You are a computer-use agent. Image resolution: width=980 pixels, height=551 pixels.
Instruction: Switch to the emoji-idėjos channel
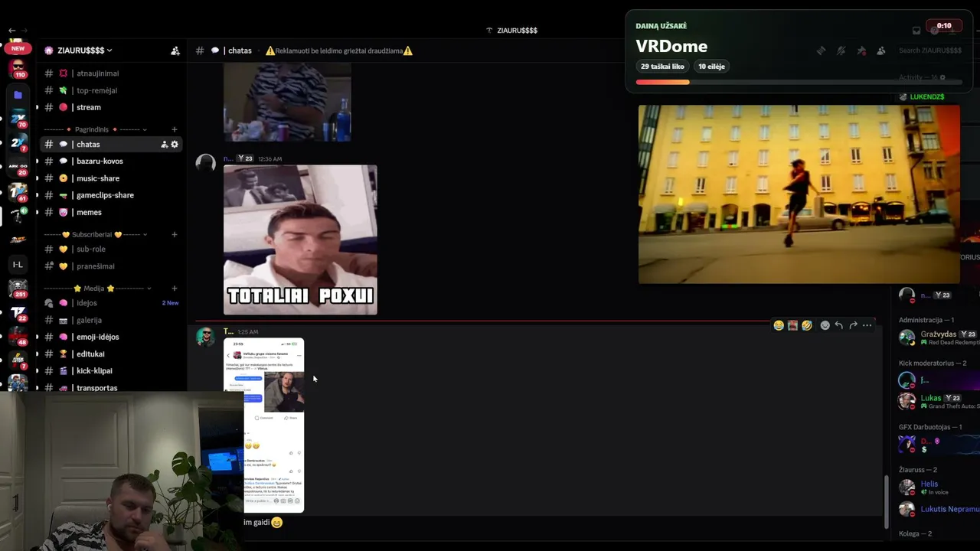[x=97, y=337]
